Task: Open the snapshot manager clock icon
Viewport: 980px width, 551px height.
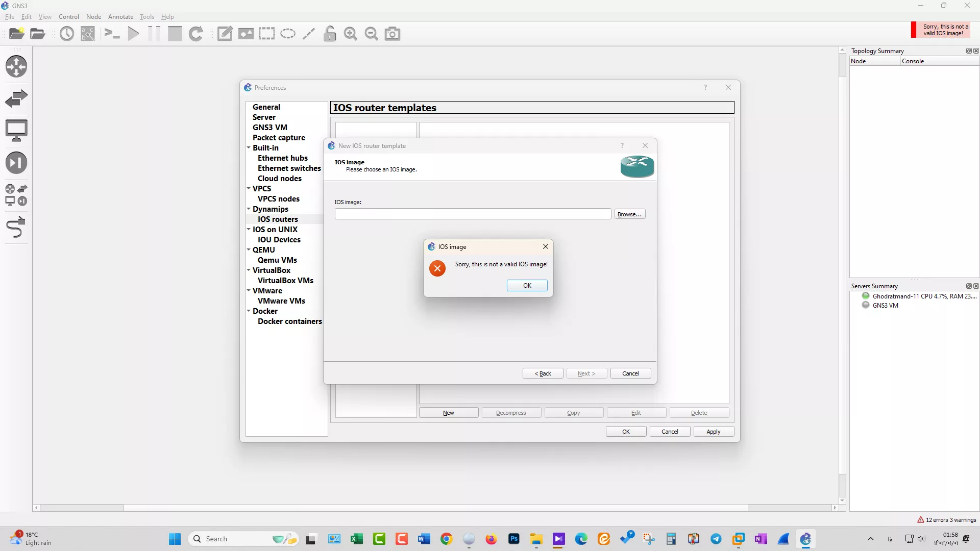Action: pos(67,34)
